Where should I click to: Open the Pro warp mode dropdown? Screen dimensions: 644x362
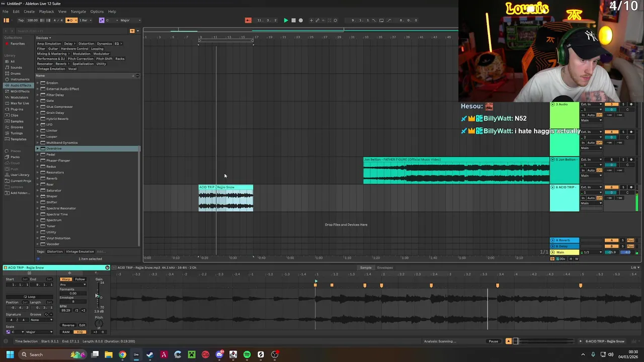(73, 285)
